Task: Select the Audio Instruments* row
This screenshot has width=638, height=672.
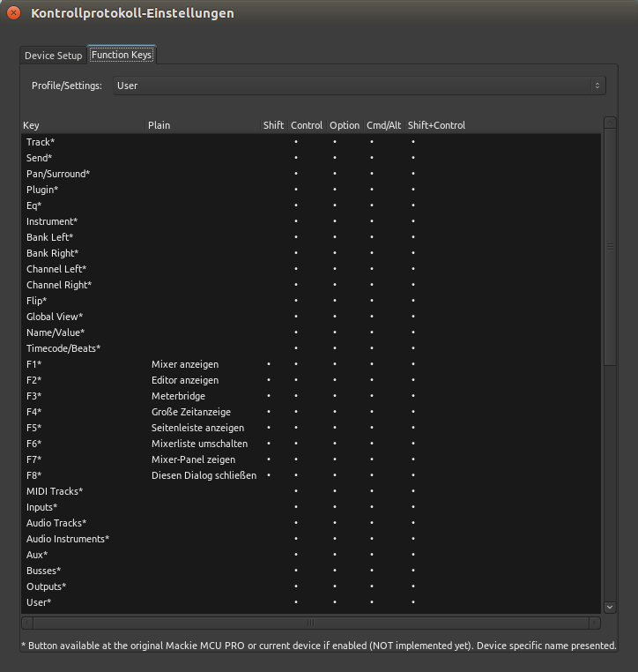Action: click(311, 539)
